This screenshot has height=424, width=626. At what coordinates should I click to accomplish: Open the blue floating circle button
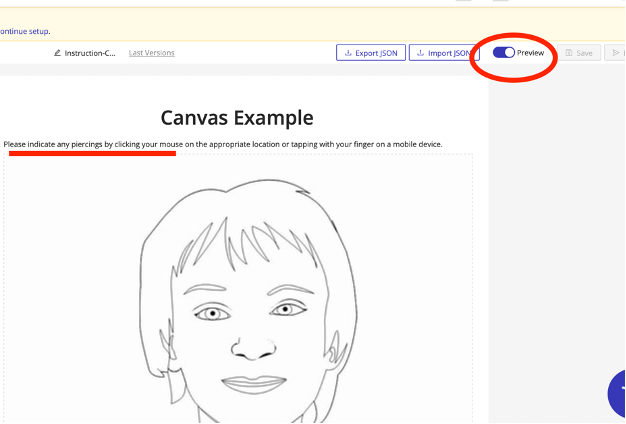point(618,392)
